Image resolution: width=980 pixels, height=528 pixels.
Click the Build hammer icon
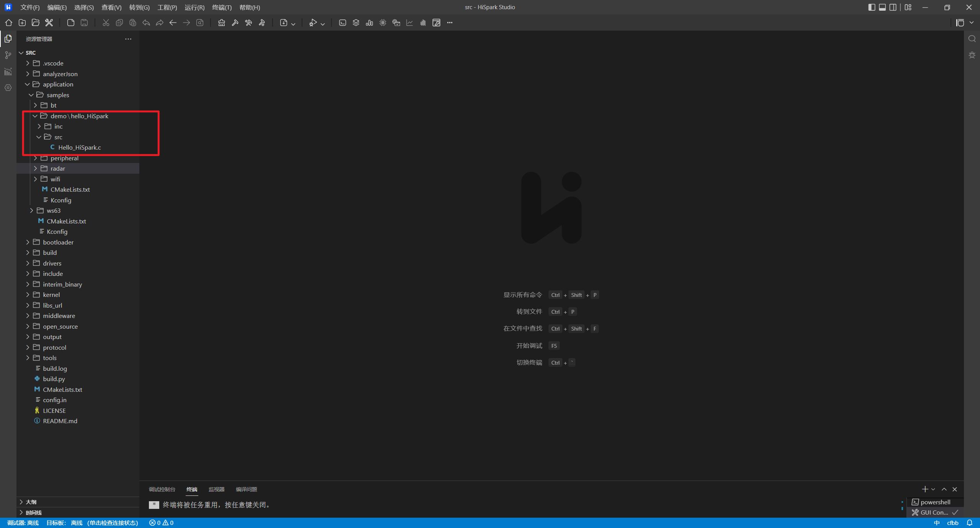[x=235, y=23]
